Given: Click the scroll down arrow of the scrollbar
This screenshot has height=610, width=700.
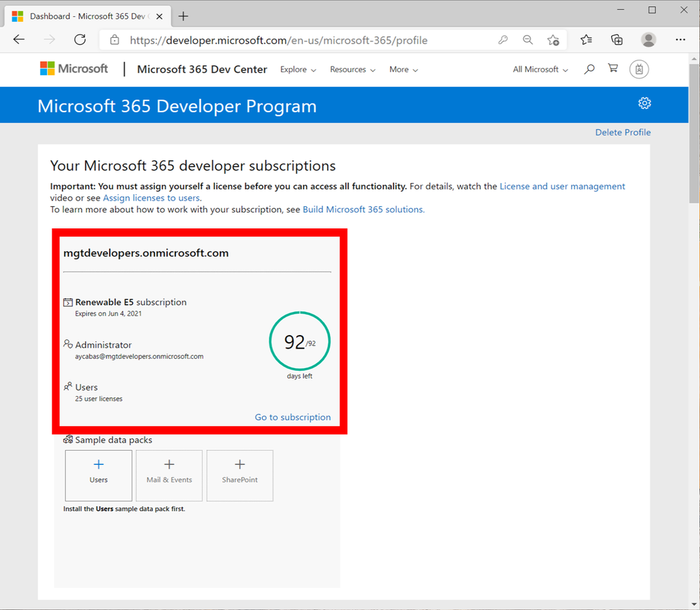Looking at the screenshot, I should click(x=694, y=604).
